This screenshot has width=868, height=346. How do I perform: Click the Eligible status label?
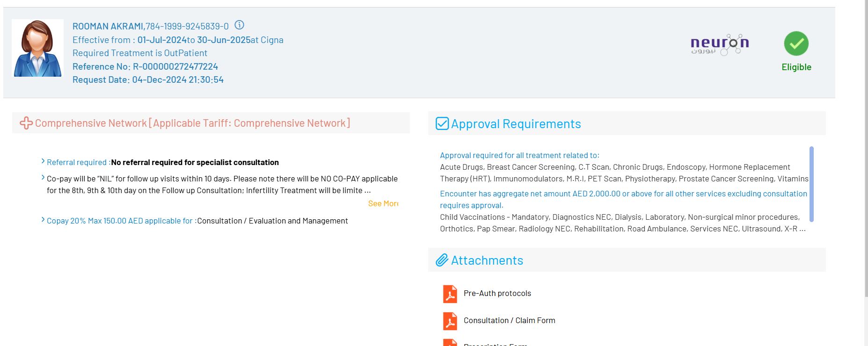tap(796, 67)
